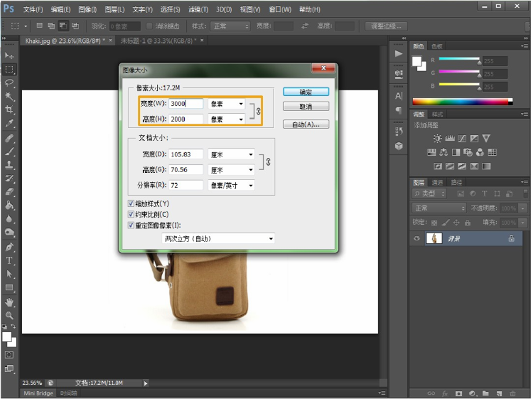Viewport: 532px width, 399px height.
Task: Open the resolution unit dropdown 像素/英寸
Action: point(232,185)
